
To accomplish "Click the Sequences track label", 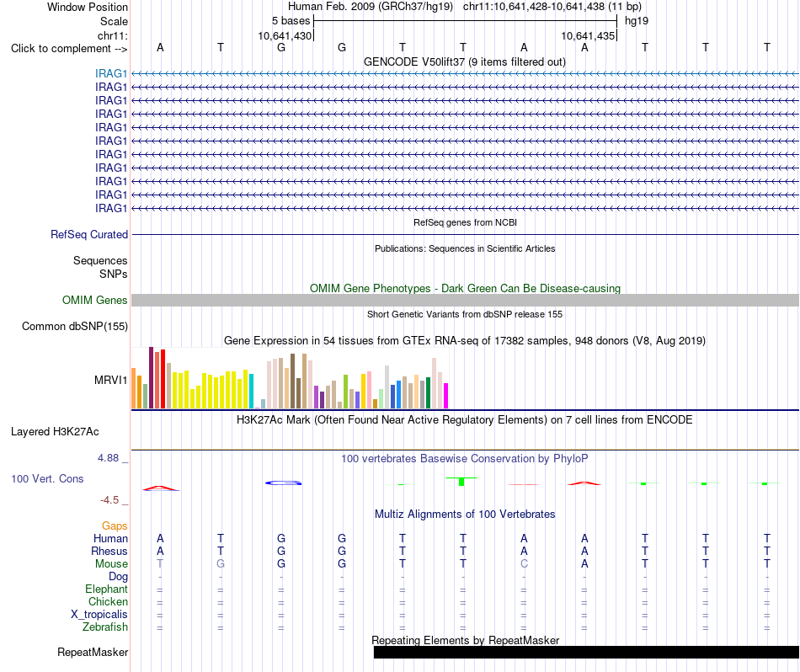I will pyautogui.click(x=100, y=261).
